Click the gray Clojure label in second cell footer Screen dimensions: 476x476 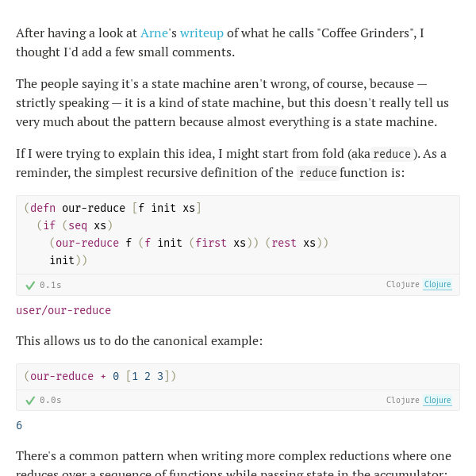[402, 400]
